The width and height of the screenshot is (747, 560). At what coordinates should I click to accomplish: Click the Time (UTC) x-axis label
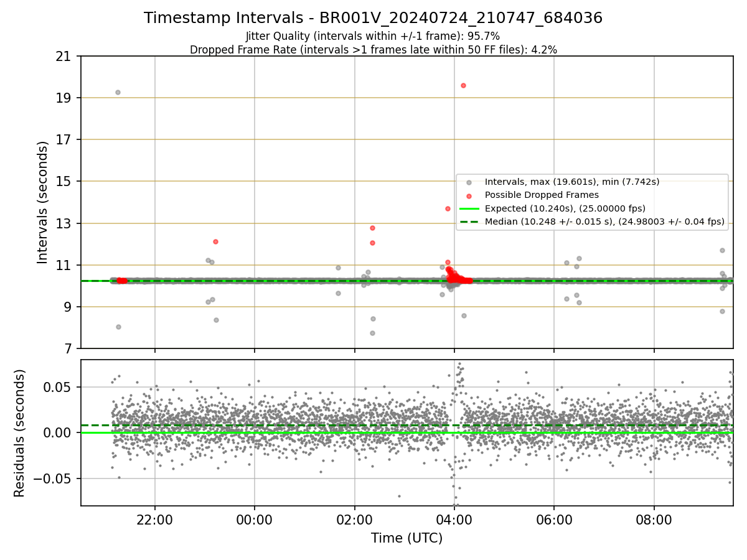[x=406, y=538]
